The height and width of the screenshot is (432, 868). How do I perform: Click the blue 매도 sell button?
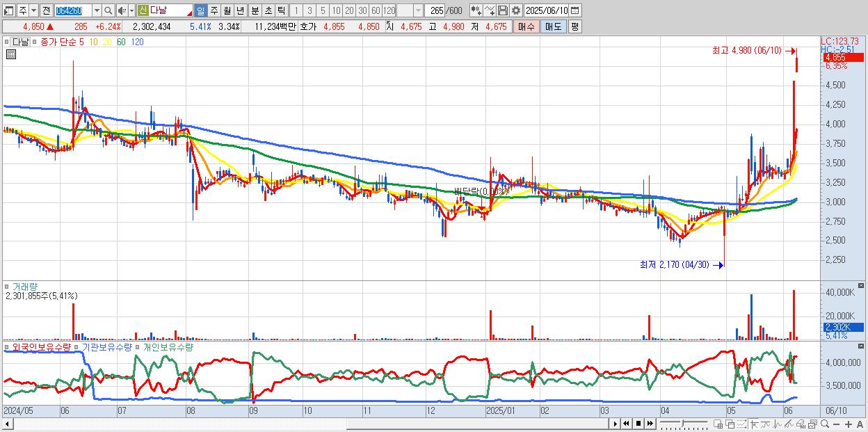coord(553,26)
